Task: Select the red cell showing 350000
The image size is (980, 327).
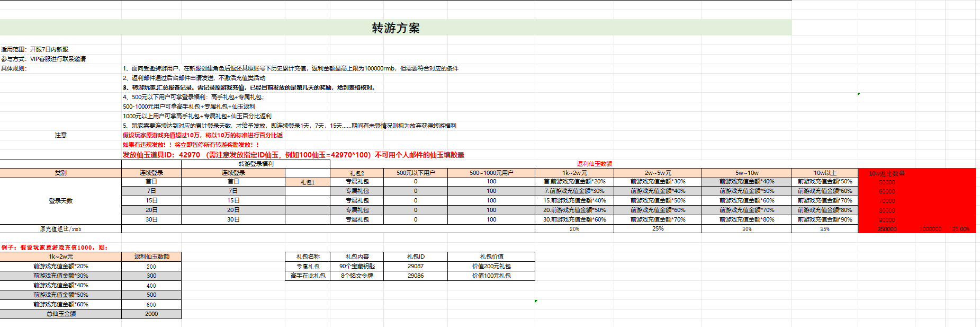Action: 887,229
